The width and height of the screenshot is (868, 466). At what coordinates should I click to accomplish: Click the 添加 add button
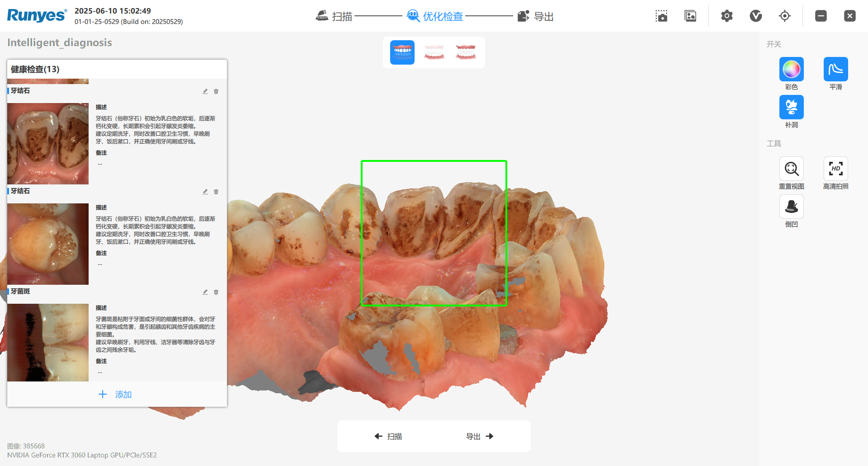(x=115, y=395)
